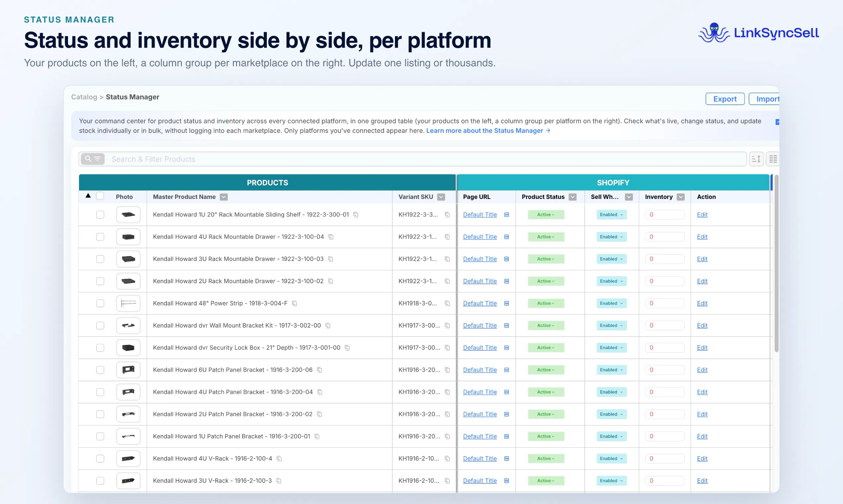Image resolution: width=843 pixels, height=504 pixels.
Task: Open the row height sort icon button
Action: coord(756,159)
